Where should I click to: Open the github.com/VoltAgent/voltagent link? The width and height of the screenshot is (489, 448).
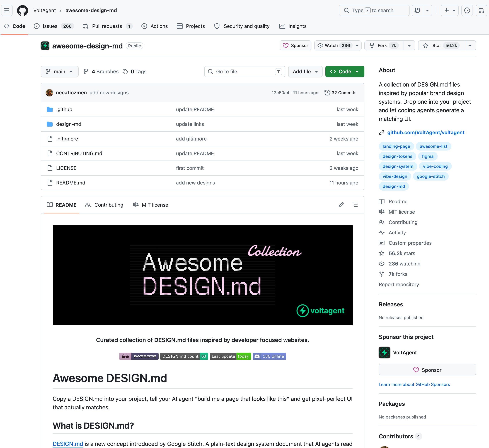tap(426, 132)
